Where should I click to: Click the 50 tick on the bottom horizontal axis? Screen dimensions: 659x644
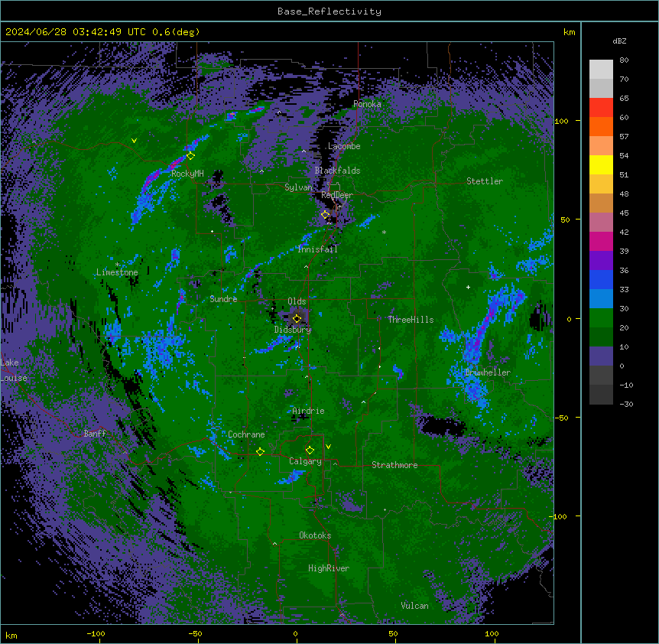[393, 633]
